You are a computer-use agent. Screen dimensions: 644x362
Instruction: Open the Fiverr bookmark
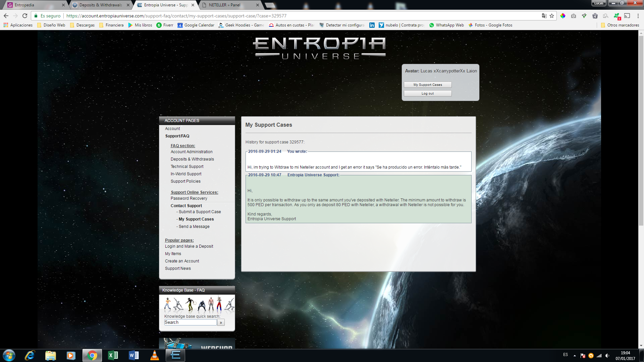click(165, 25)
